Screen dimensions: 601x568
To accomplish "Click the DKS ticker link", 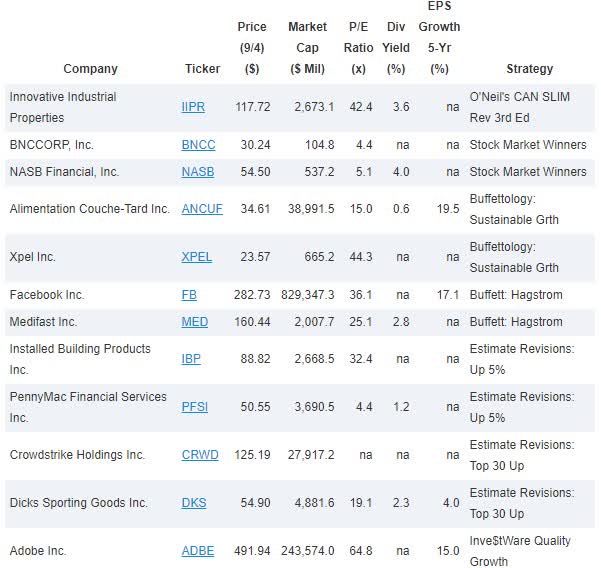I will [194, 503].
